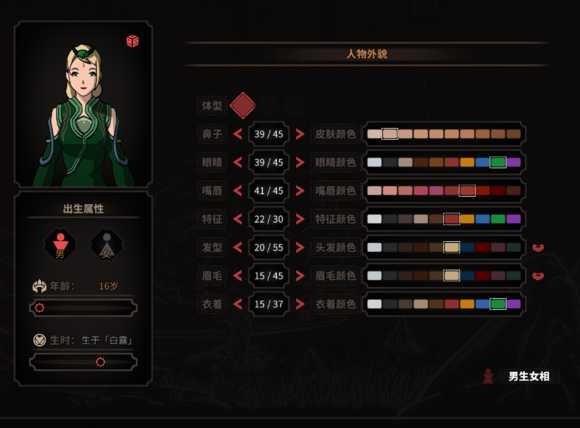Click the red dice randomize icon
Image resolution: width=580 pixels, height=428 pixels.
[x=132, y=41]
